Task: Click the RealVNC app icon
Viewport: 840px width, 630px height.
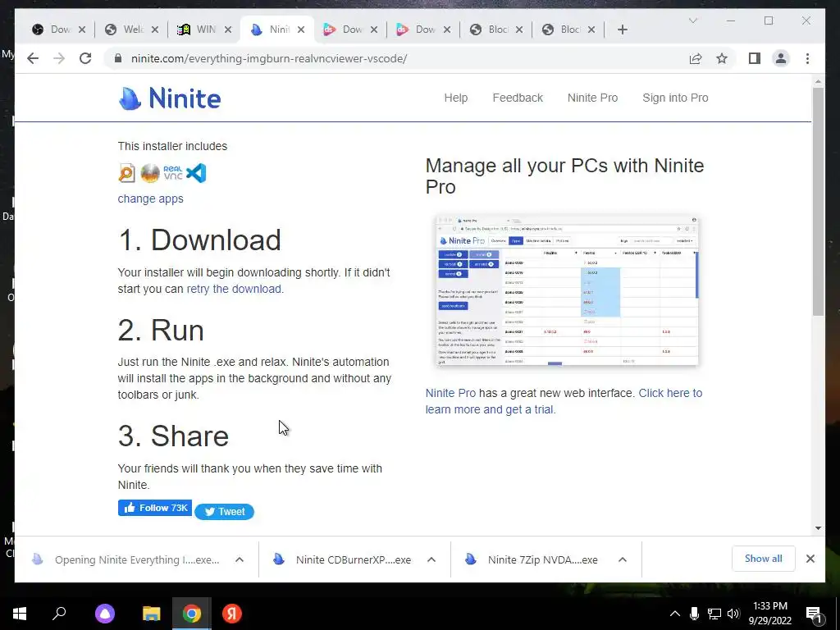Action: (173, 173)
